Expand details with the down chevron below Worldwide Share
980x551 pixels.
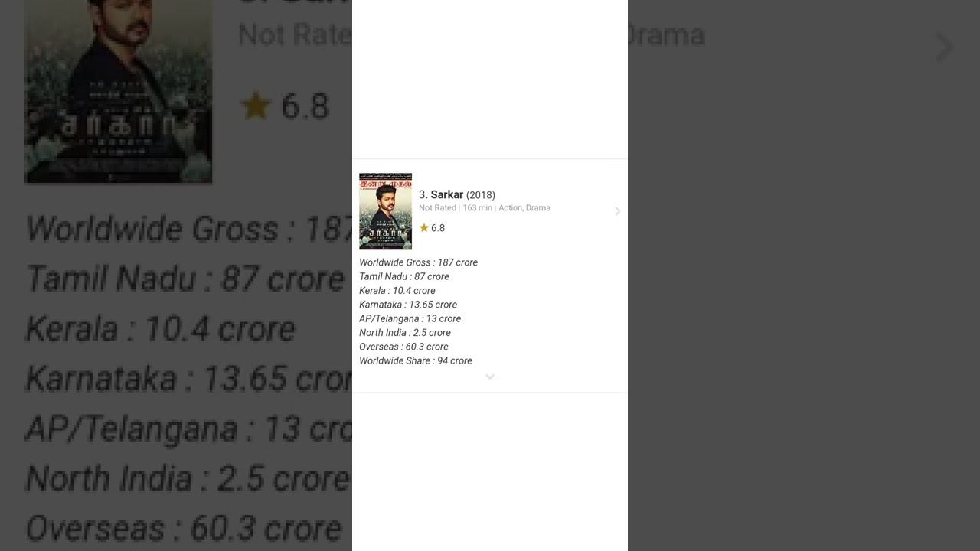point(490,377)
